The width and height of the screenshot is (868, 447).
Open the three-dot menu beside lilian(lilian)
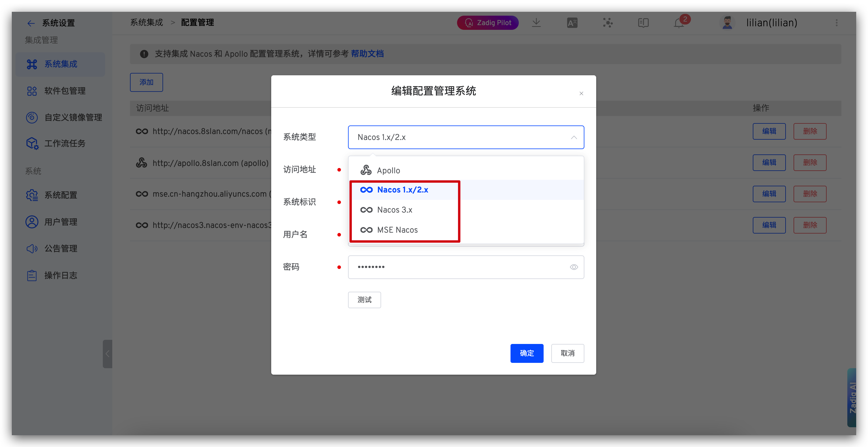[837, 22]
